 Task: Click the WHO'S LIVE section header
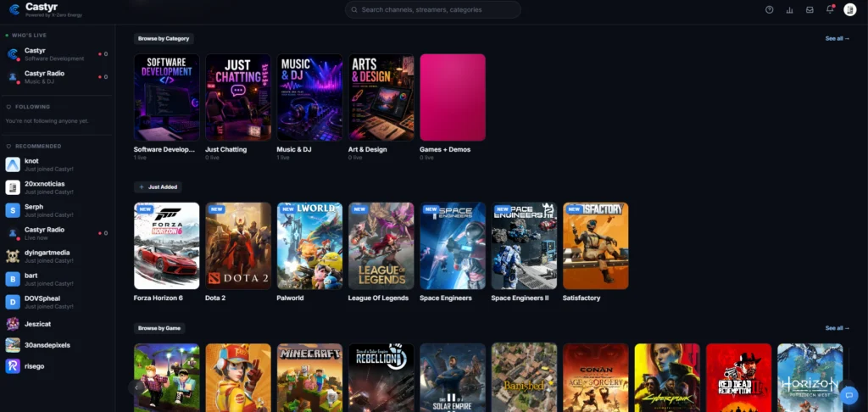point(30,36)
